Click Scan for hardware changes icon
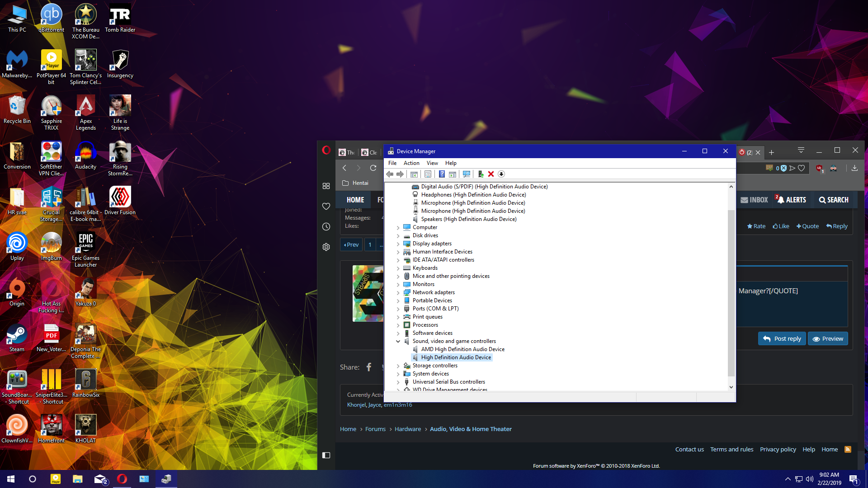Image resolution: width=868 pixels, height=488 pixels. [x=467, y=174]
